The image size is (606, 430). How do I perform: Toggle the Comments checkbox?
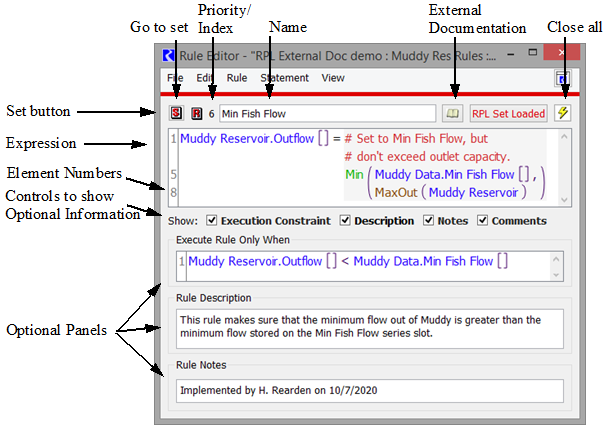point(484,221)
